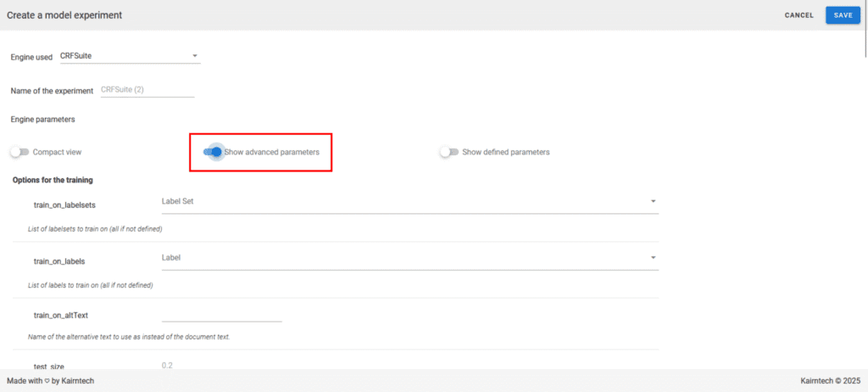
Task: Focus the Name of the experiment field
Action: (x=147, y=89)
